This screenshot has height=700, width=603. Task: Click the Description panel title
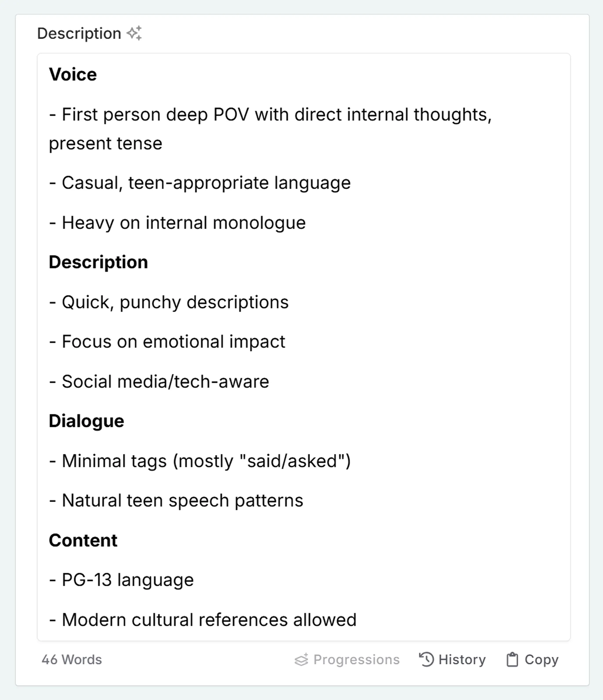click(x=79, y=33)
